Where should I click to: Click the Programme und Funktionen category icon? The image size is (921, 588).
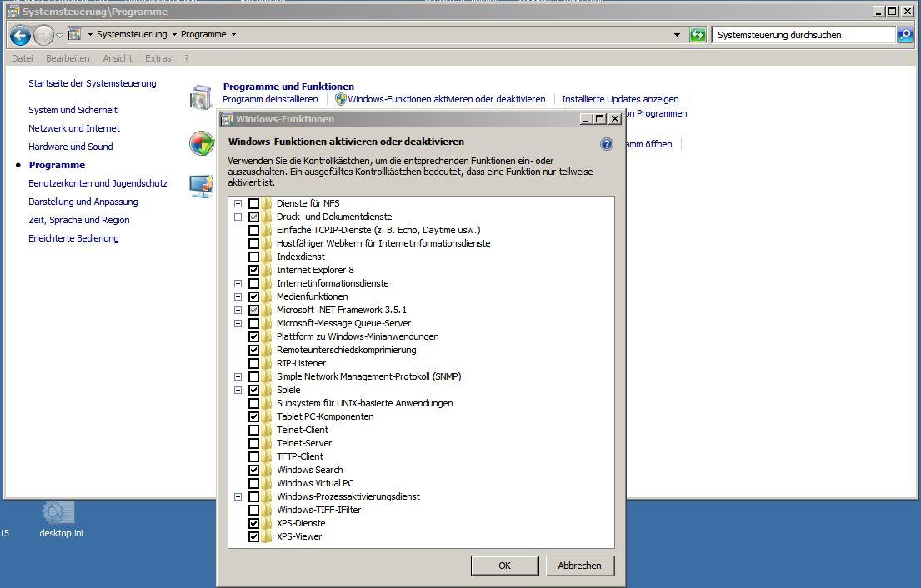click(x=201, y=97)
